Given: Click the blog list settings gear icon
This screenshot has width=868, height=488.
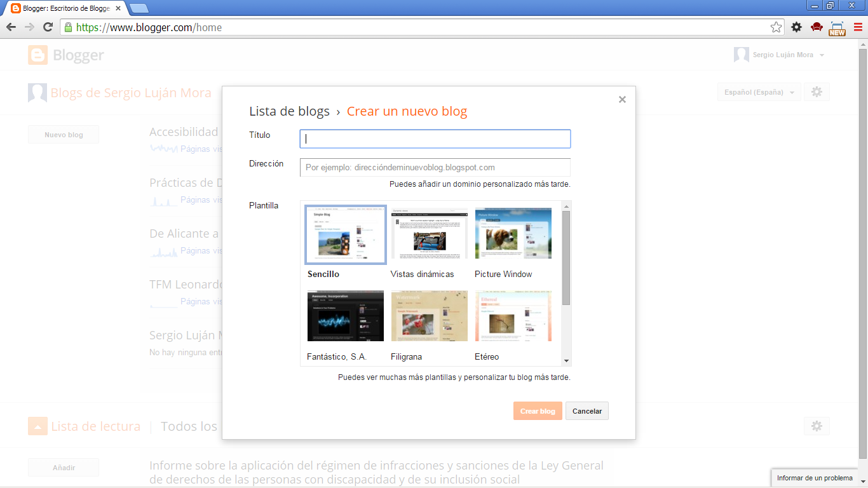Looking at the screenshot, I should click(817, 92).
